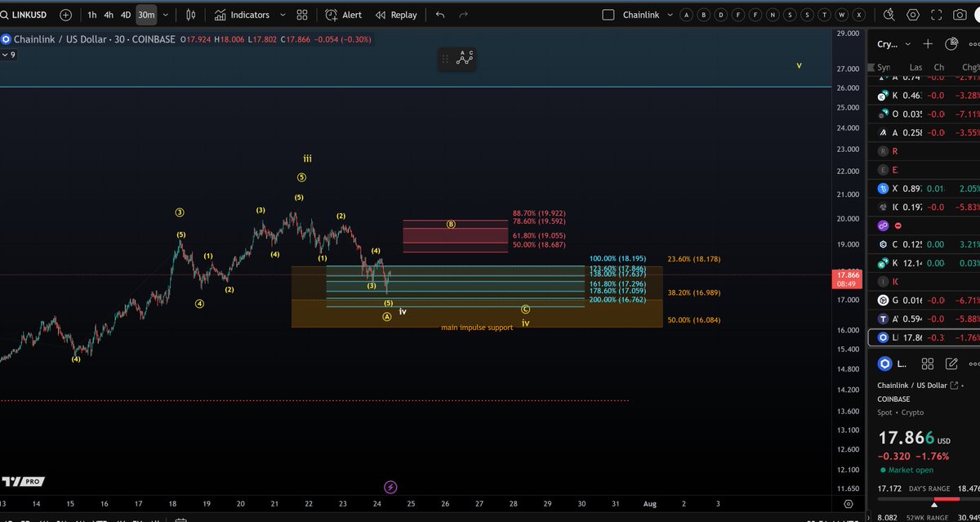
Task: Start bar Replay mode
Action: tap(395, 15)
